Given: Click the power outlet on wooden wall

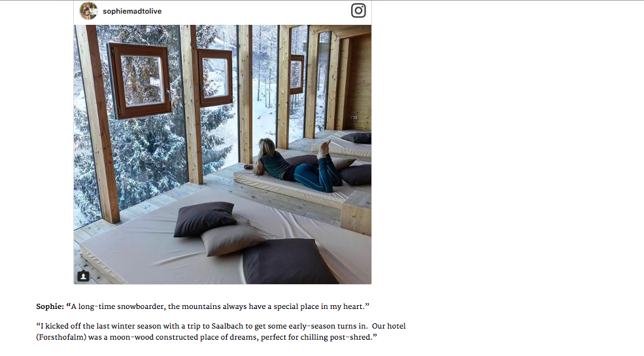Looking at the screenshot, I should [354, 118].
